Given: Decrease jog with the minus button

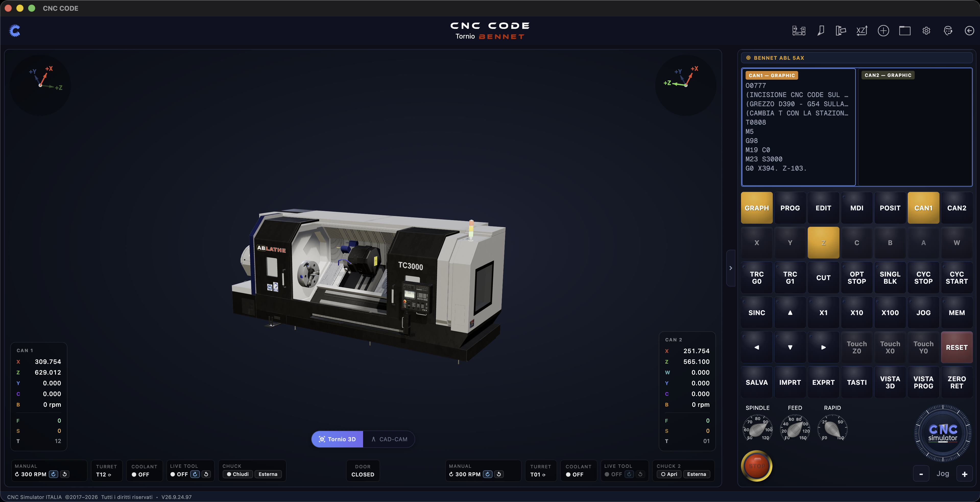Looking at the screenshot, I should pos(921,474).
